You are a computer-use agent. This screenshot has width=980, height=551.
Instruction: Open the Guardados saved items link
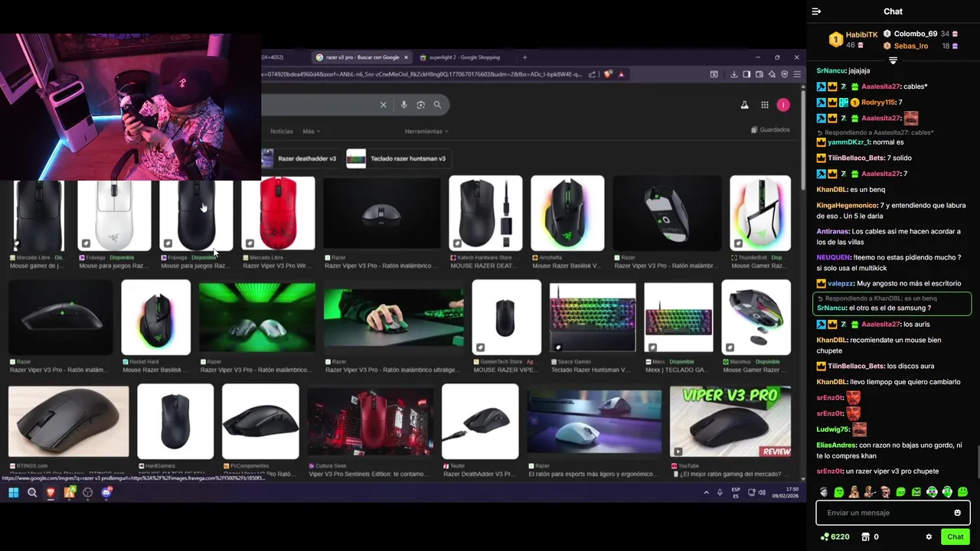pyautogui.click(x=770, y=130)
